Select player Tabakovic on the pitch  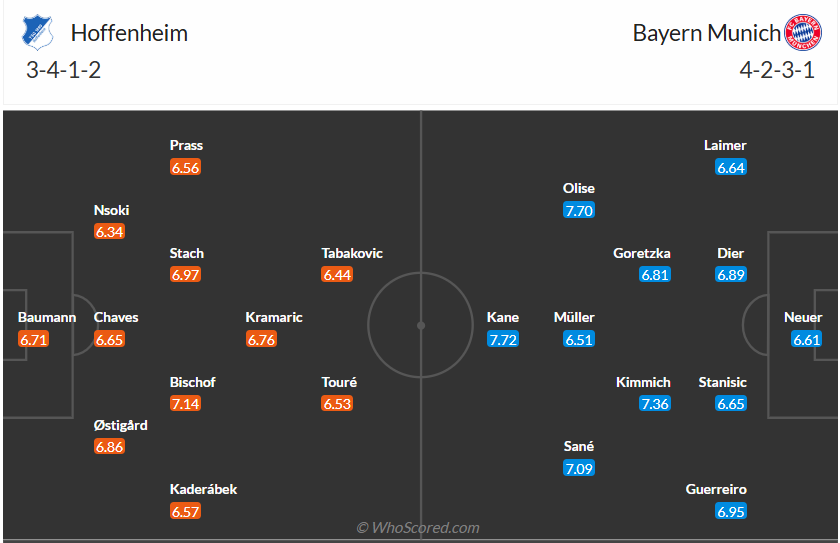tap(352, 253)
